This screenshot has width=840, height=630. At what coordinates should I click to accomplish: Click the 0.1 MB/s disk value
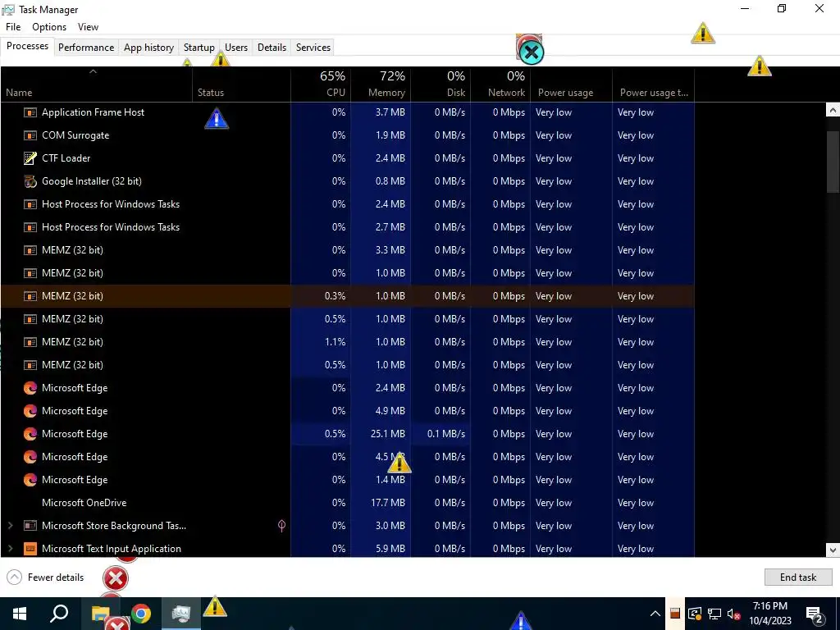pos(446,434)
